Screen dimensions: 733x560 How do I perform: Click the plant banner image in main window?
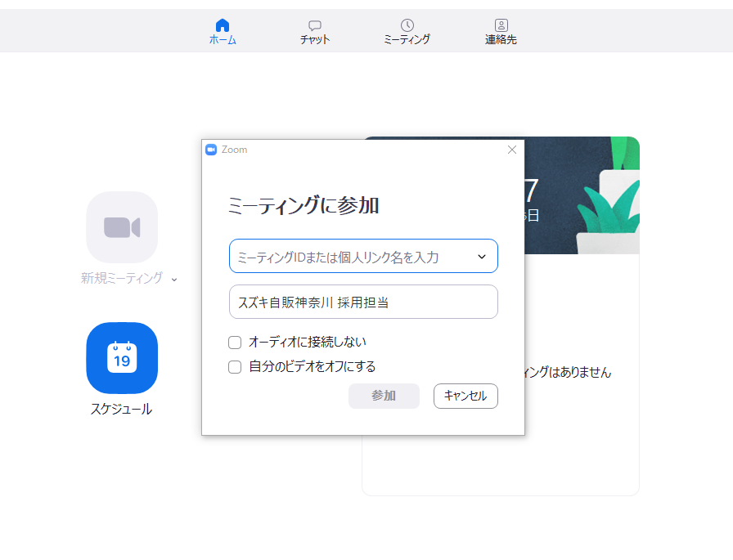click(x=582, y=195)
